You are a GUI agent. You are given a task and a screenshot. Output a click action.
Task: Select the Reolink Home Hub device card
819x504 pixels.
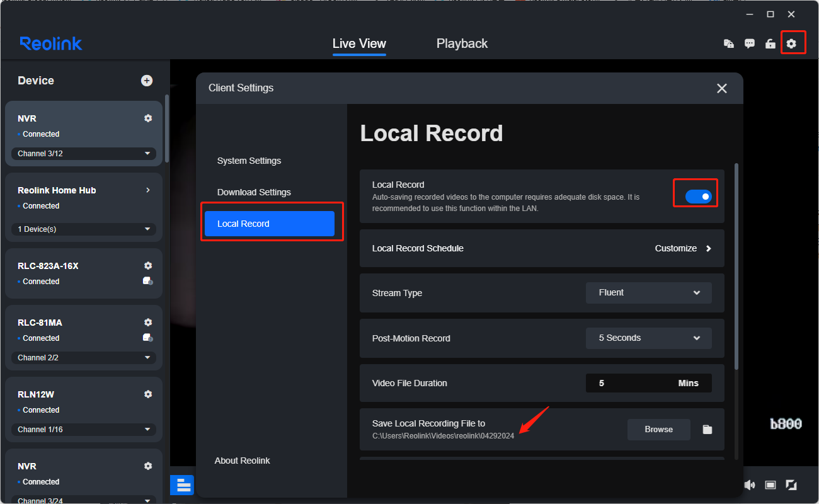click(84, 207)
